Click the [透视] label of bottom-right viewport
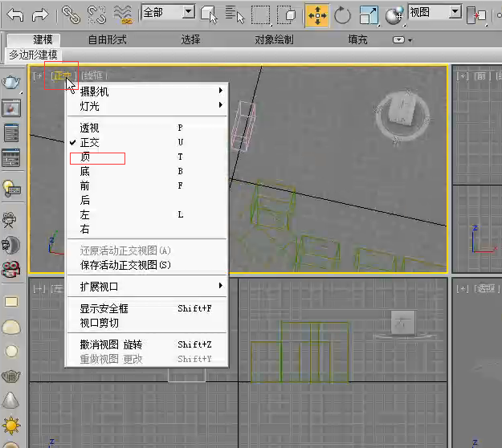502x448 pixels. coord(487,289)
